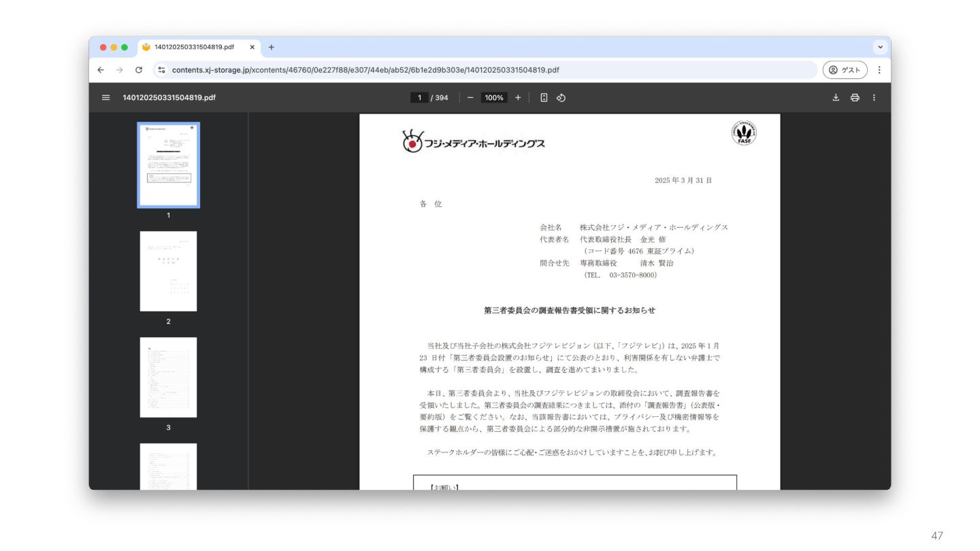The image size is (980, 551).
Task: Open a new browser tab
Action: 271,47
